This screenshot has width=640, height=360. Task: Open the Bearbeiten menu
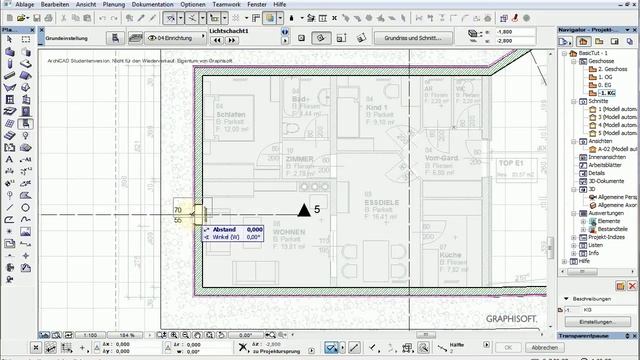(x=55, y=4)
